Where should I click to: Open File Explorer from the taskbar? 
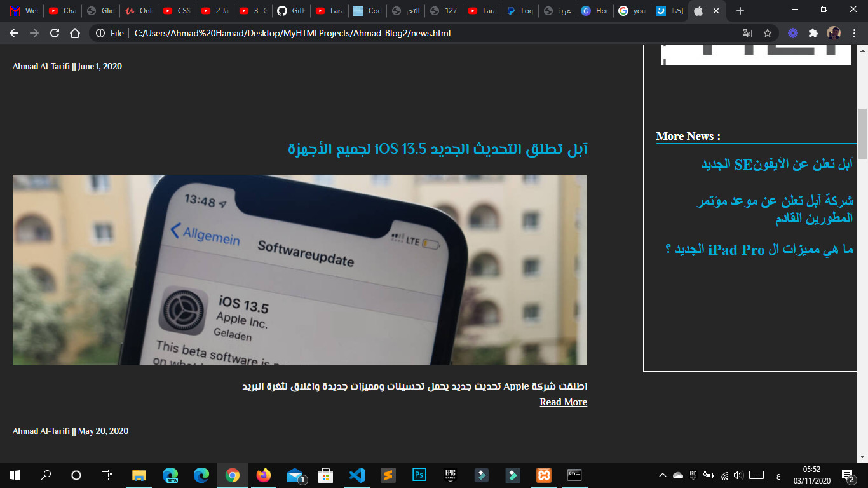[139, 475]
